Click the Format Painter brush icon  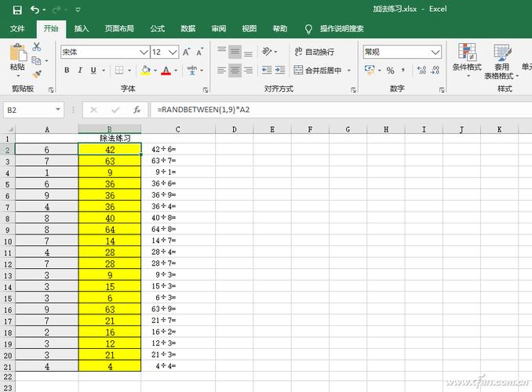(x=37, y=74)
